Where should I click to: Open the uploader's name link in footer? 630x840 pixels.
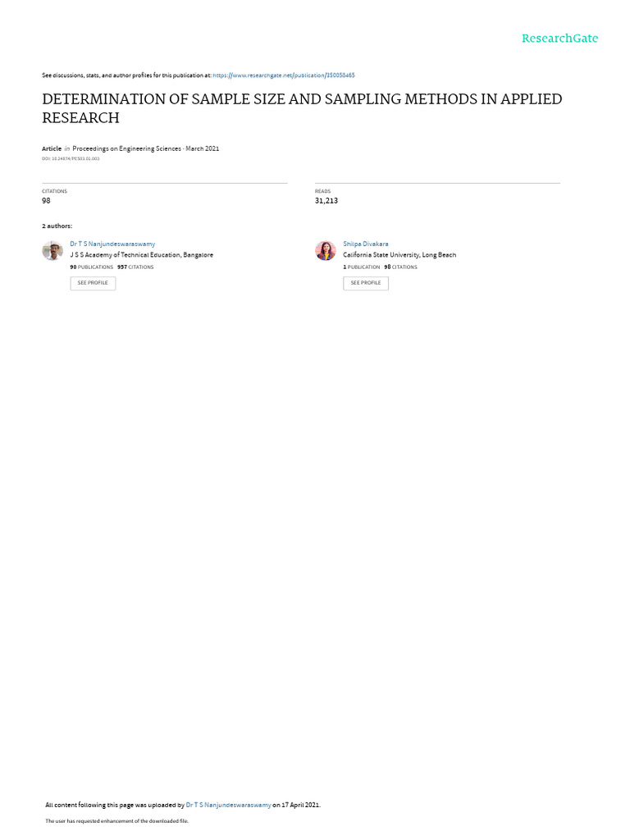(228, 805)
